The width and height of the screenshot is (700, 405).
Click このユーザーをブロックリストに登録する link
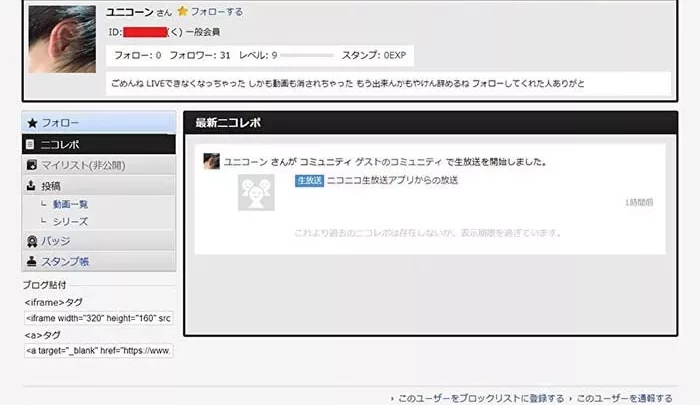click(481, 398)
